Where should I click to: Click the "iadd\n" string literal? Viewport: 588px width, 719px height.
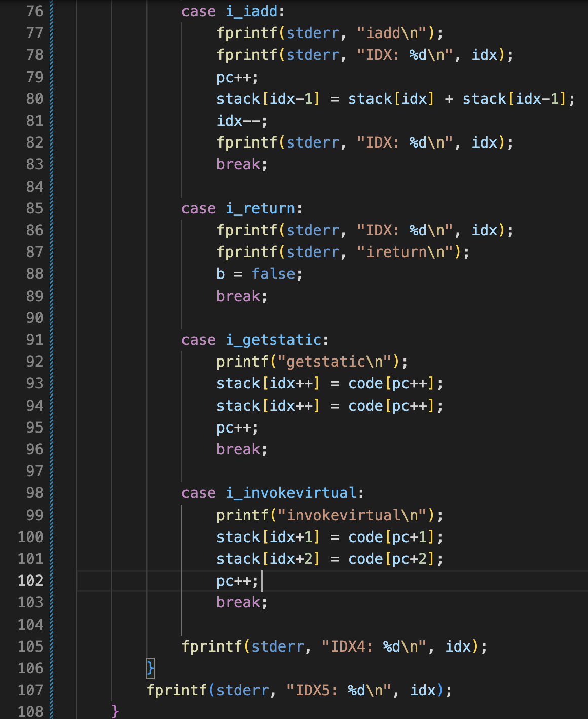point(395,33)
